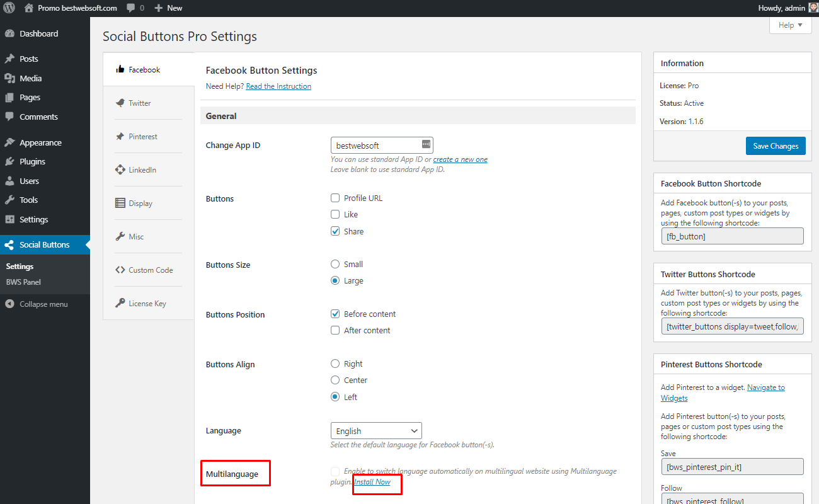Select the [bws_pinterest_pin_it] shortcode field
The image size is (819, 504).
point(733,467)
